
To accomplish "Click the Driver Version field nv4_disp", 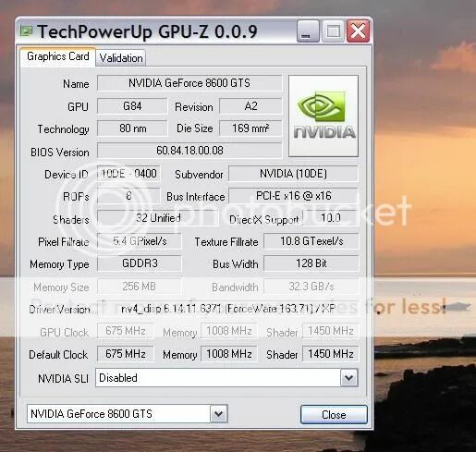I will click(227, 309).
